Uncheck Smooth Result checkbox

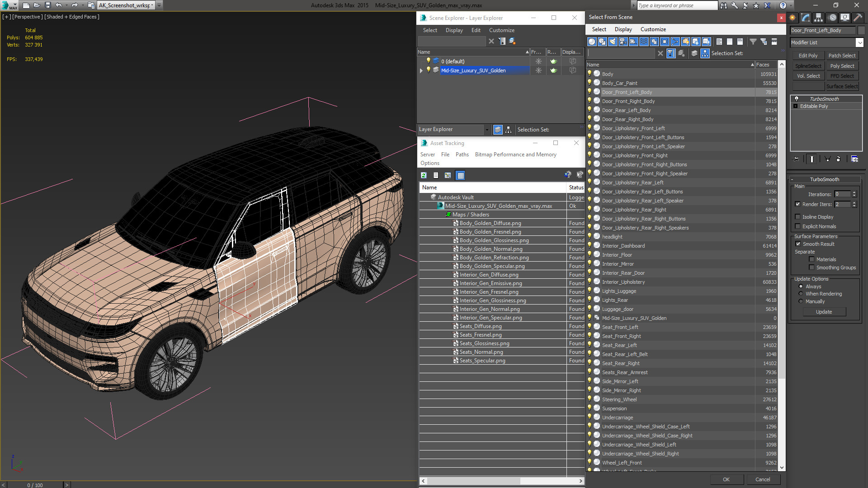pyautogui.click(x=798, y=244)
